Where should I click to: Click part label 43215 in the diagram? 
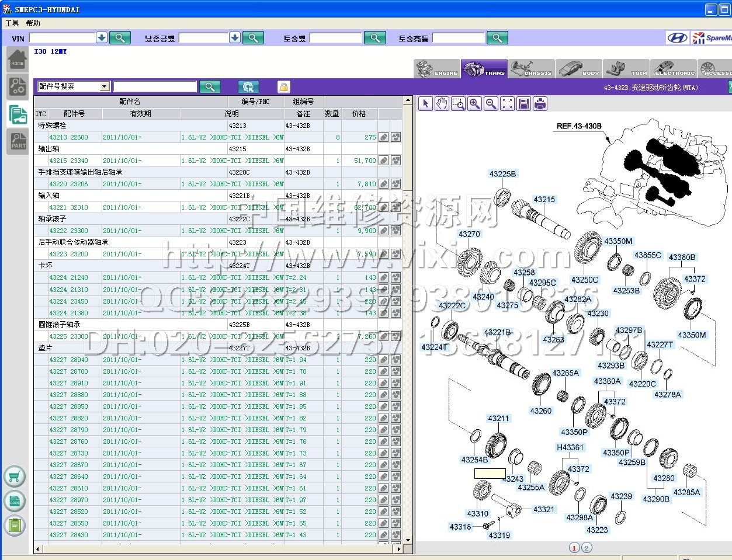(544, 200)
